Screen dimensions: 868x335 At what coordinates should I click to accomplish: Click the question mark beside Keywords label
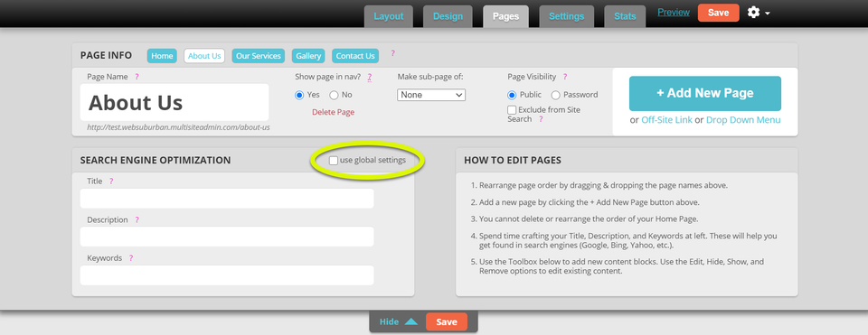[131, 258]
